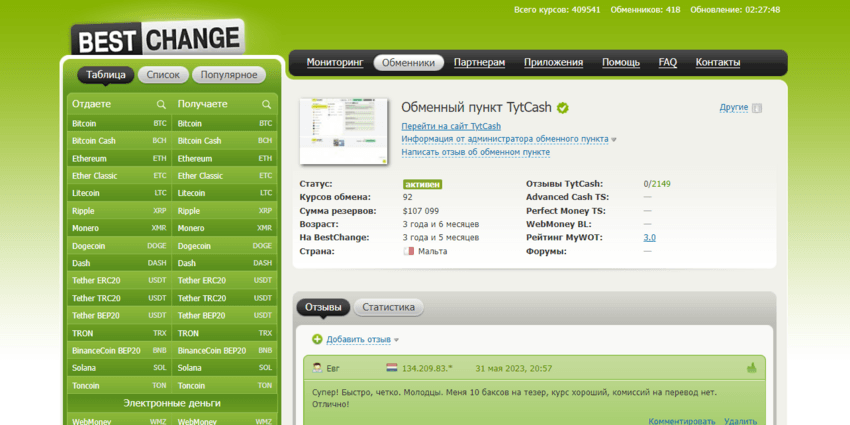Click the BestChange logo
The image size is (850, 425).
(158, 40)
